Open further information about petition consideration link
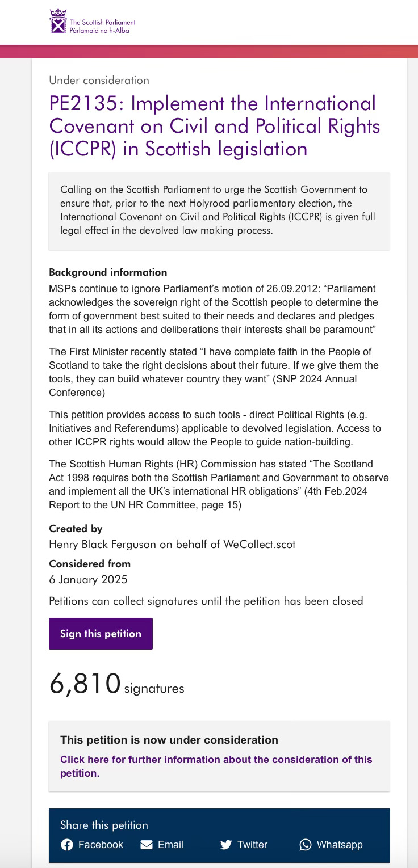This screenshot has height=868, width=418. coord(216,766)
